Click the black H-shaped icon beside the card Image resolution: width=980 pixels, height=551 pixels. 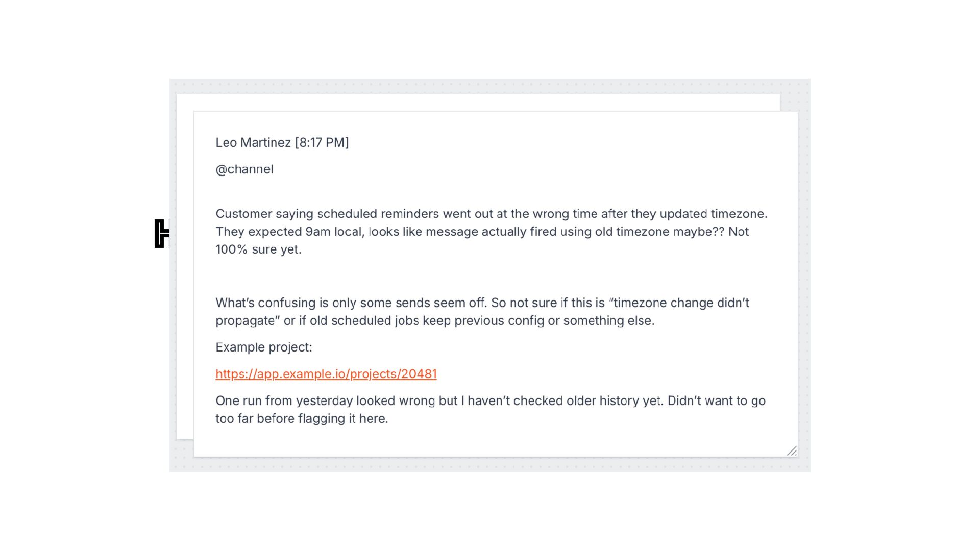[x=162, y=234]
